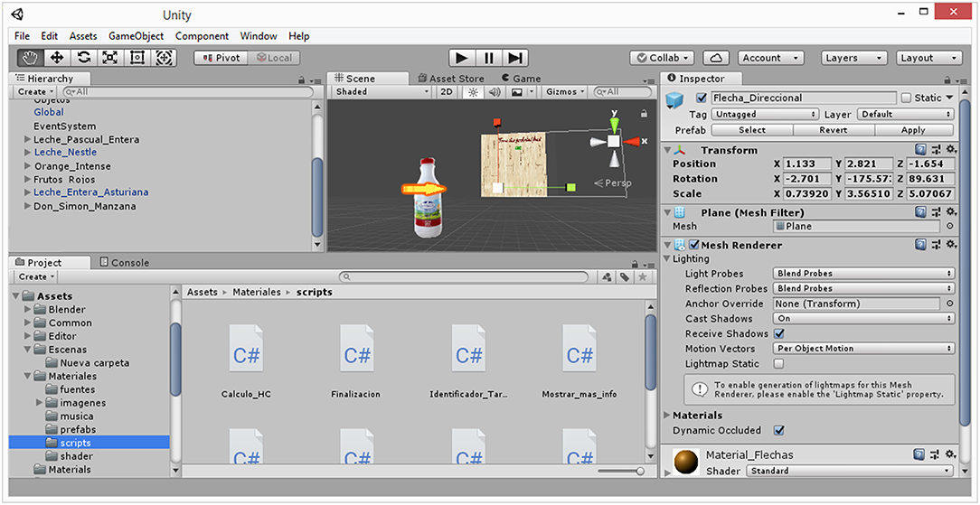The image size is (980, 505).
Task: Open the Light Probes dropdown
Action: (x=863, y=274)
